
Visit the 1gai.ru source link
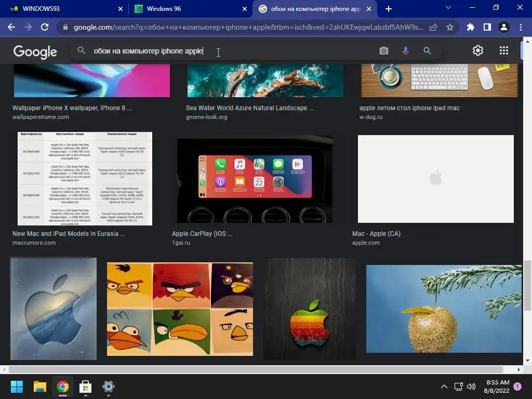181,243
